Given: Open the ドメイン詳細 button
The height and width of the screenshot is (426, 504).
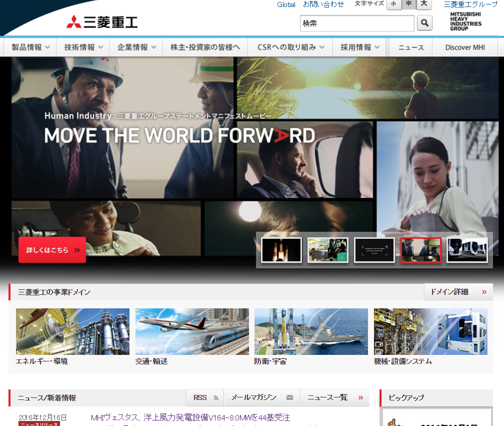Looking at the screenshot, I should tap(458, 292).
